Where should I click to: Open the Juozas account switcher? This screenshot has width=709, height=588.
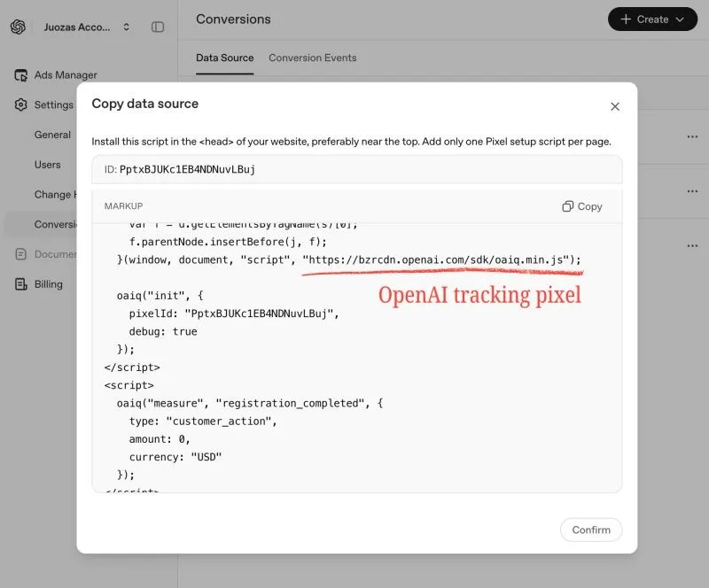pyautogui.click(x=86, y=27)
